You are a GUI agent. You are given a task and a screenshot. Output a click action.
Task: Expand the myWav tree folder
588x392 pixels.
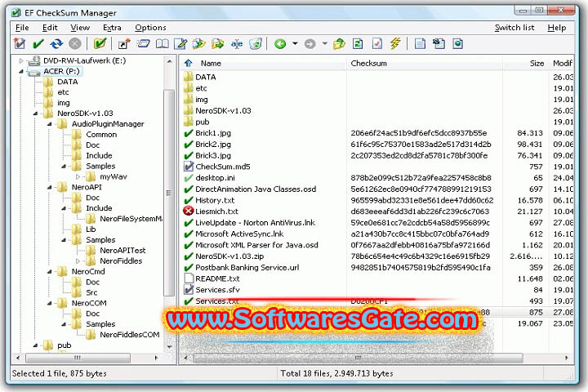click(78, 176)
